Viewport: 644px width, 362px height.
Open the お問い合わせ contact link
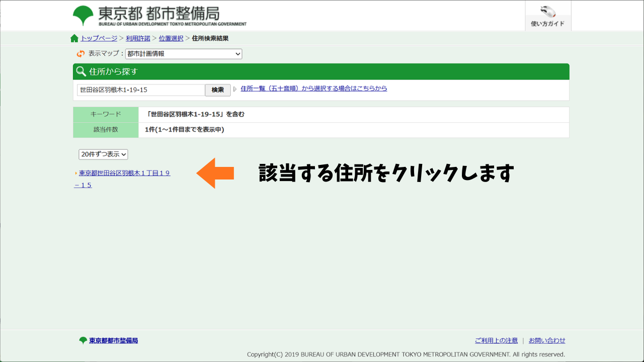coord(546,340)
